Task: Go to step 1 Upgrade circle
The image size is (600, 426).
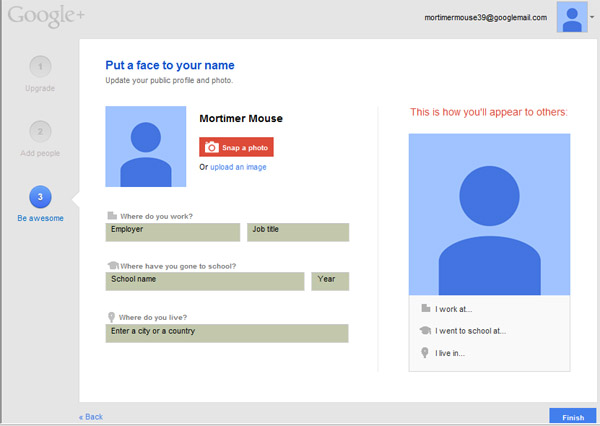Action: pyautogui.click(x=40, y=67)
